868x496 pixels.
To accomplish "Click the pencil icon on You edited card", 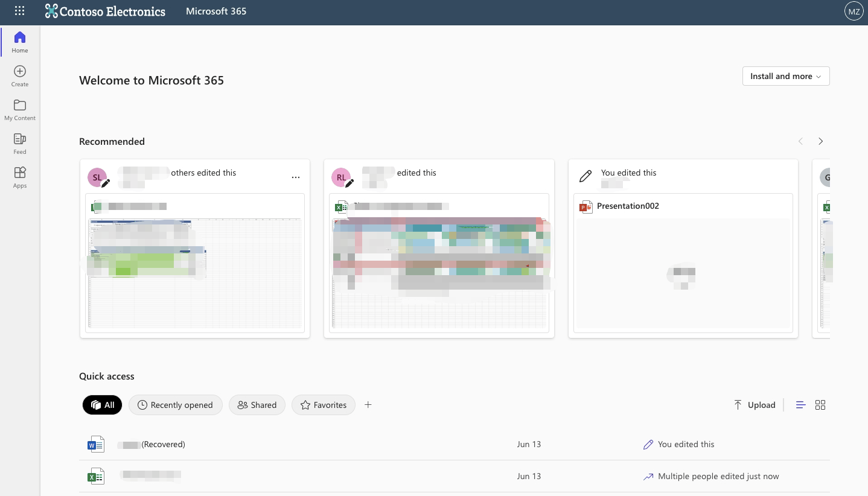I will [x=585, y=176].
